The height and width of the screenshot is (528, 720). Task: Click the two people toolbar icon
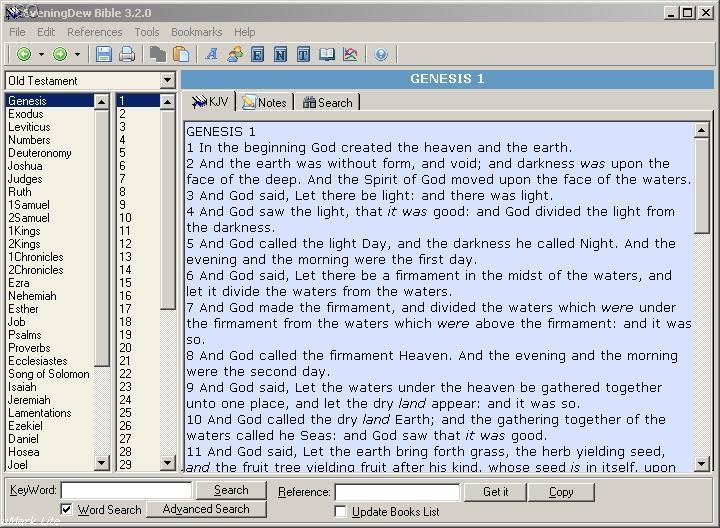pyautogui.click(x=235, y=54)
